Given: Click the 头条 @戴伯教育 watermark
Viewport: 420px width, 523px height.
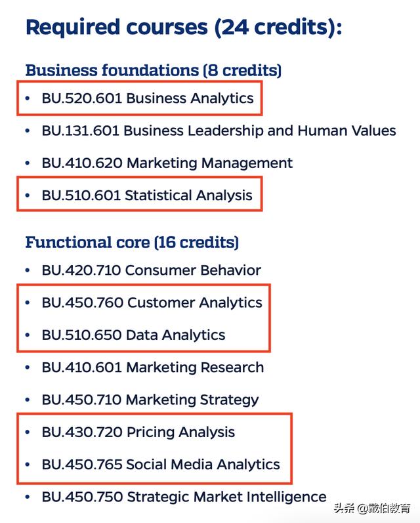Looking at the screenshot, I should pos(372,509).
